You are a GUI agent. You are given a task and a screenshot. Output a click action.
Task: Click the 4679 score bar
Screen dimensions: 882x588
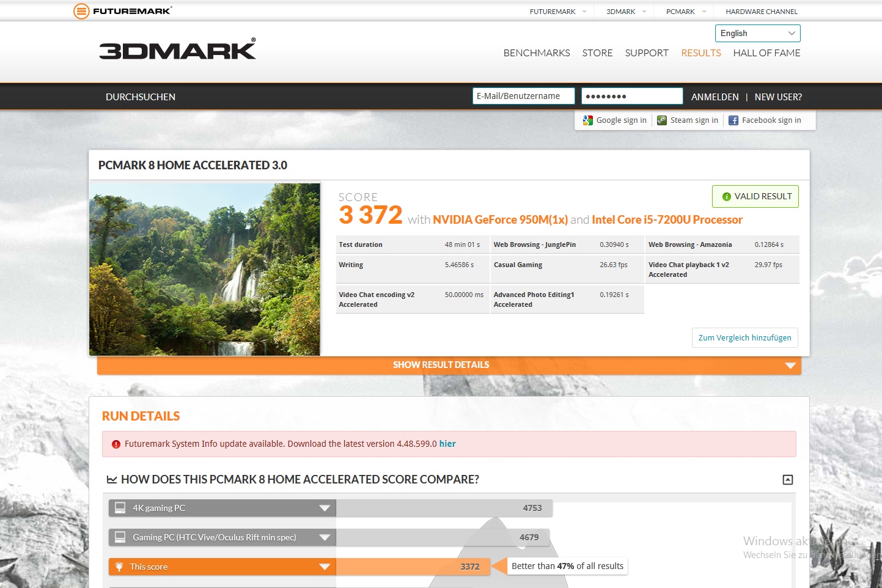tap(443, 537)
